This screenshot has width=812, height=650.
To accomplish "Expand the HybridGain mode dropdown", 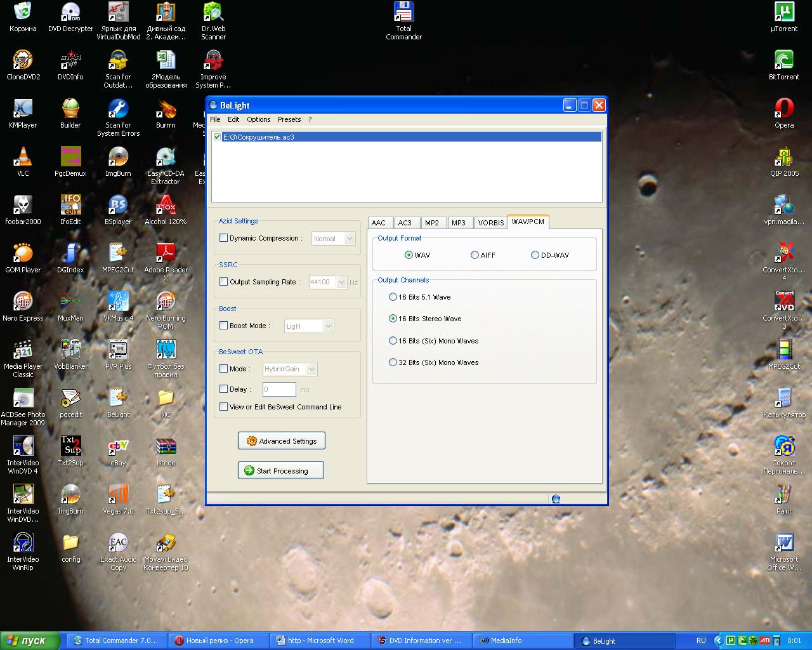I will 311,369.
